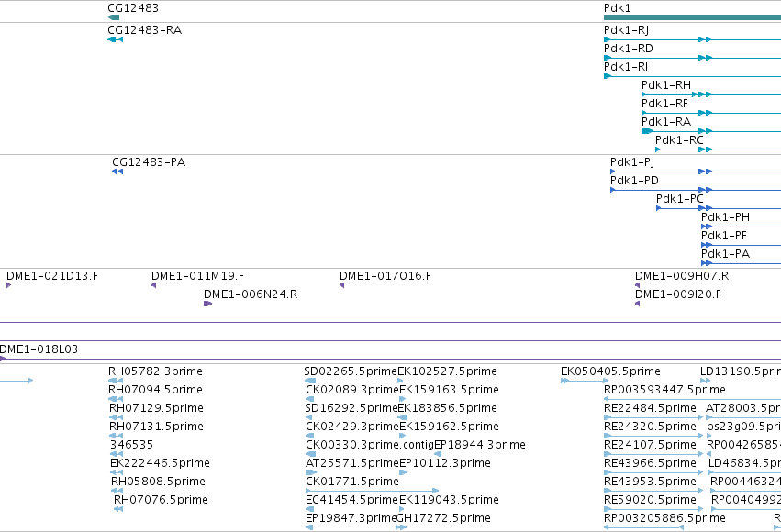This screenshot has height=532, width=781.
Task: Click the CG12483-PA protein label
Action: (x=149, y=162)
